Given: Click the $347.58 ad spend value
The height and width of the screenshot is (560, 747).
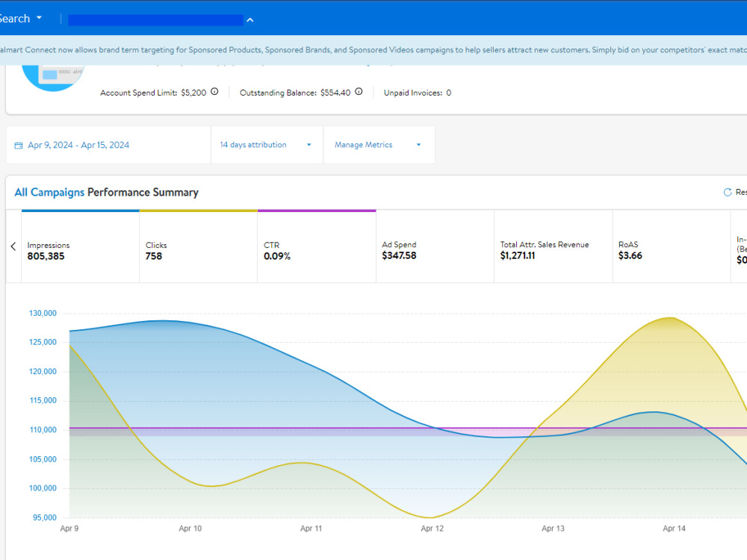Looking at the screenshot, I should tap(399, 255).
